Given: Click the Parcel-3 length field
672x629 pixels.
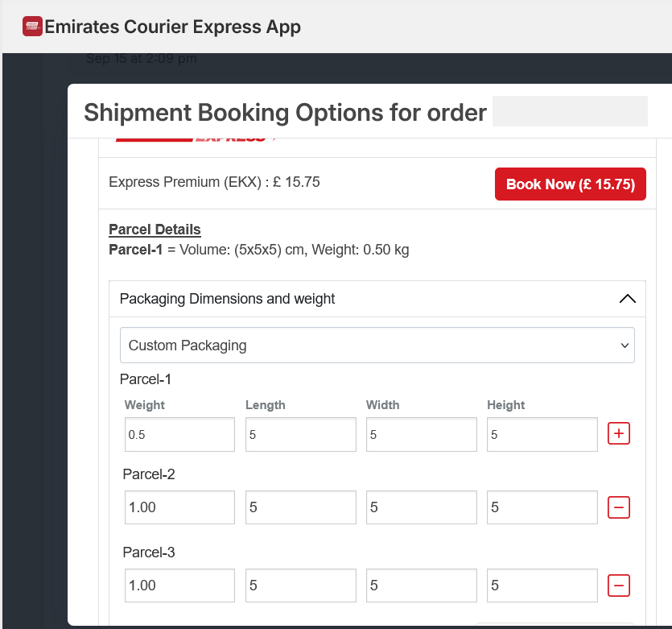Looking at the screenshot, I should tap(300, 586).
